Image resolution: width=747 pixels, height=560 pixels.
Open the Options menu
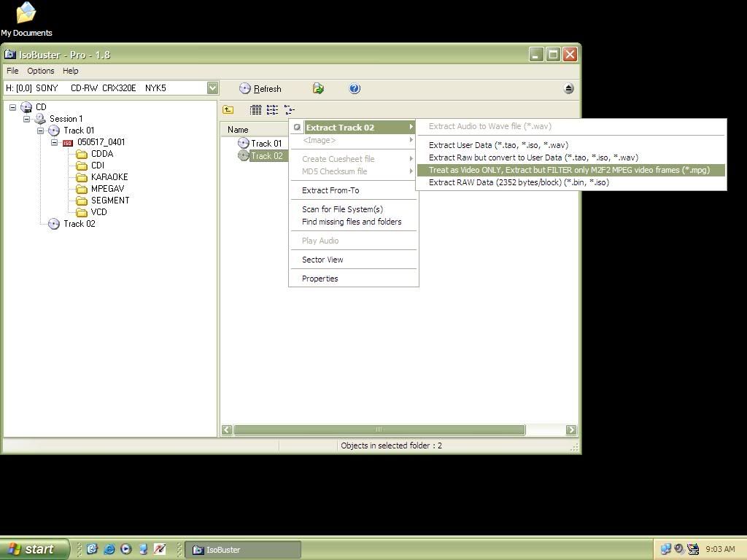[41, 71]
